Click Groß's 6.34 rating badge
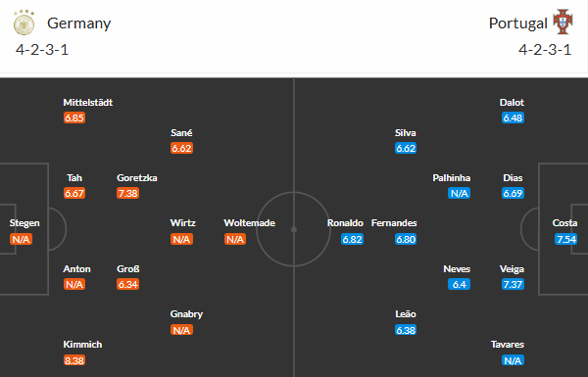 (127, 284)
